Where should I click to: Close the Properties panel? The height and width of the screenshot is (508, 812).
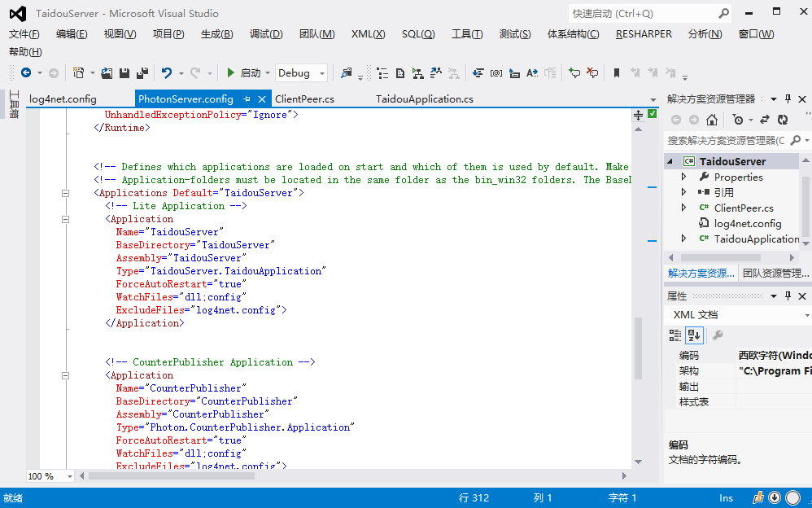click(x=802, y=296)
